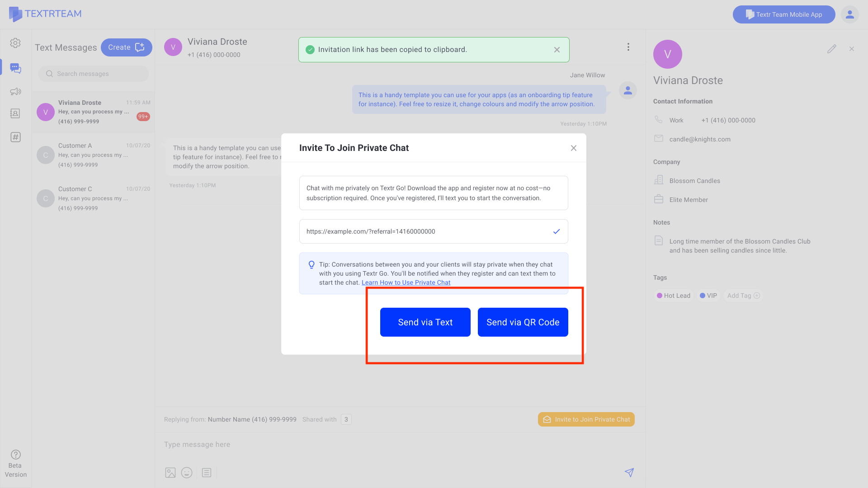Screen dimensions: 868x488
Task: Open the settings gear in sidebar
Action: coord(15,43)
